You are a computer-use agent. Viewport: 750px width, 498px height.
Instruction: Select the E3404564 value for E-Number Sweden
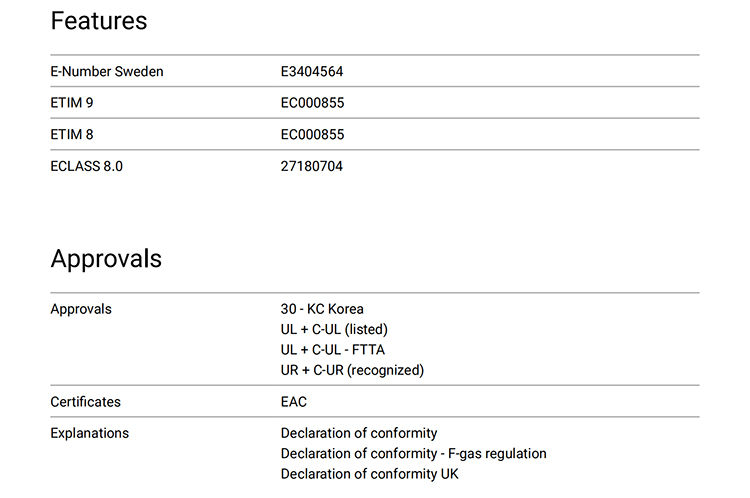coord(312,71)
